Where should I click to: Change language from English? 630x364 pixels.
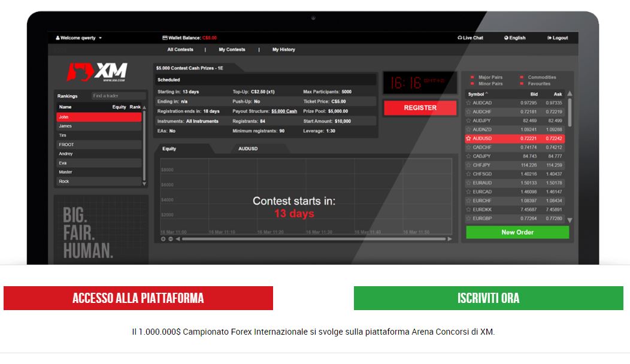pyautogui.click(x=514, y=38)
